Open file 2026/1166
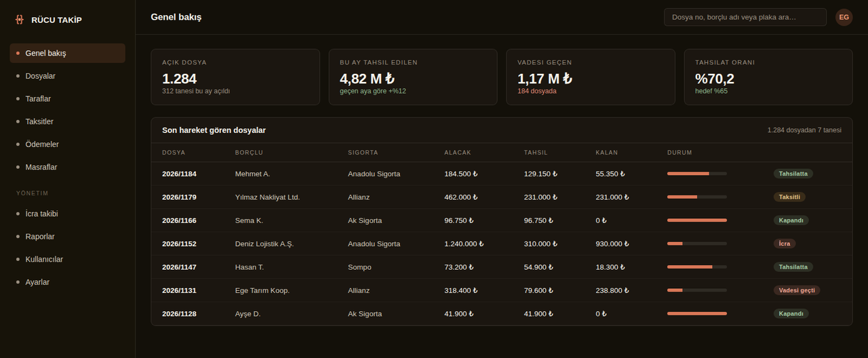 click(179, 220)
